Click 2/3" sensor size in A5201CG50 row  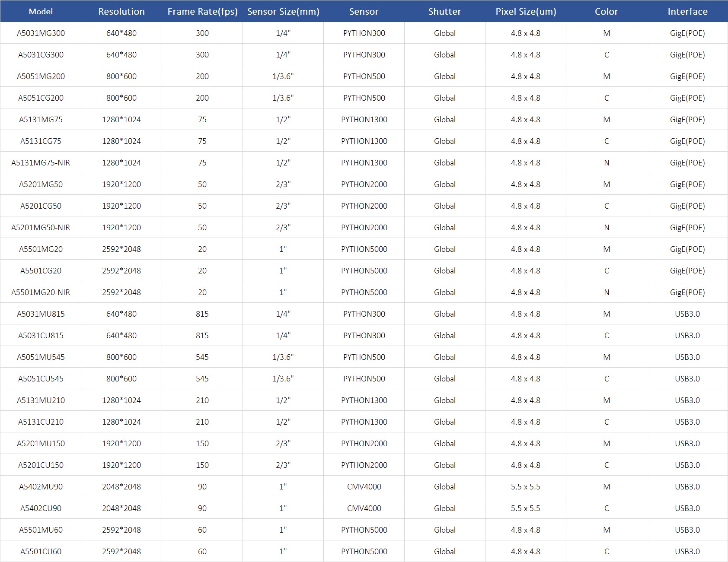click(283, 206)
